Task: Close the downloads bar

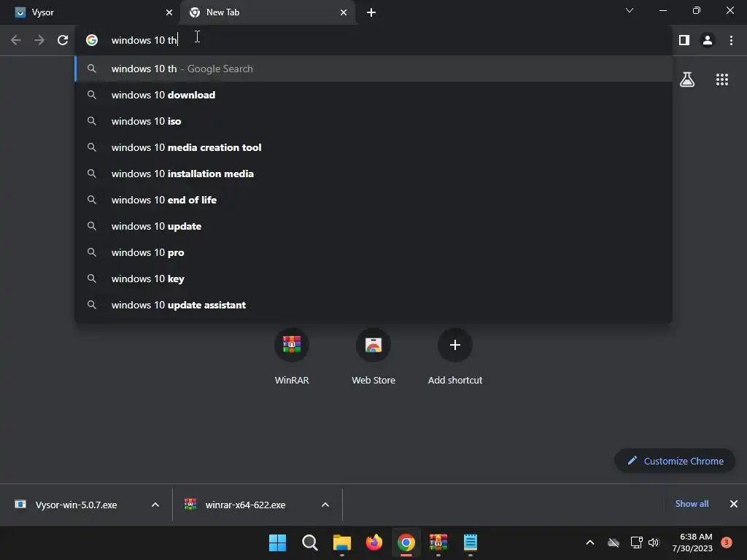Action: (x=734, y=504)
